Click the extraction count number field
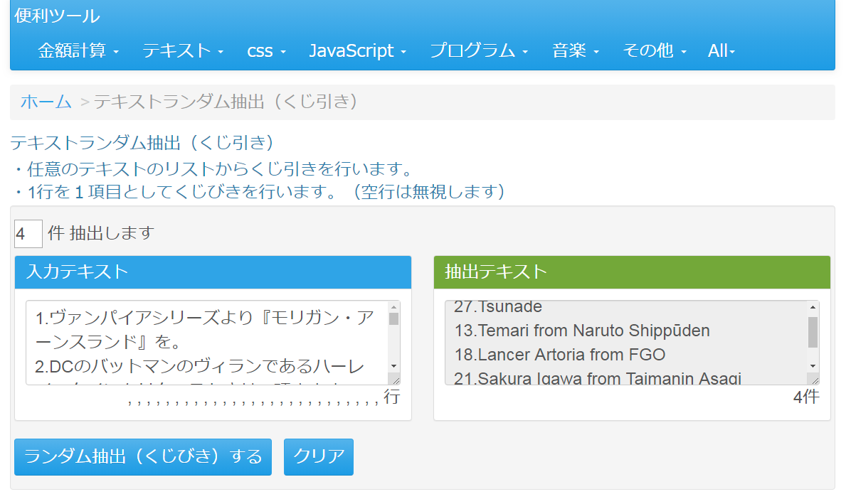The width and height of the screenshot is (846, 504). pos(28,233)
